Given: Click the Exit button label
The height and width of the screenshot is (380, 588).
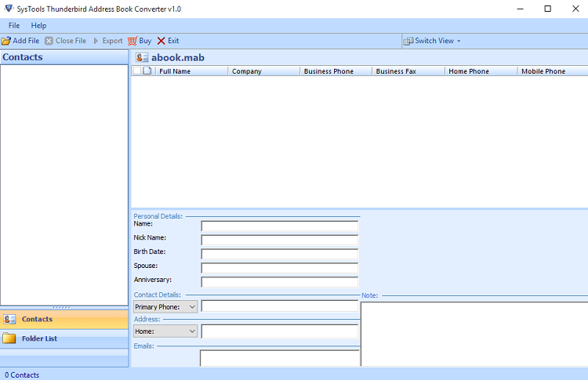Looking at the screenshot, I should [x=173, y=41].
